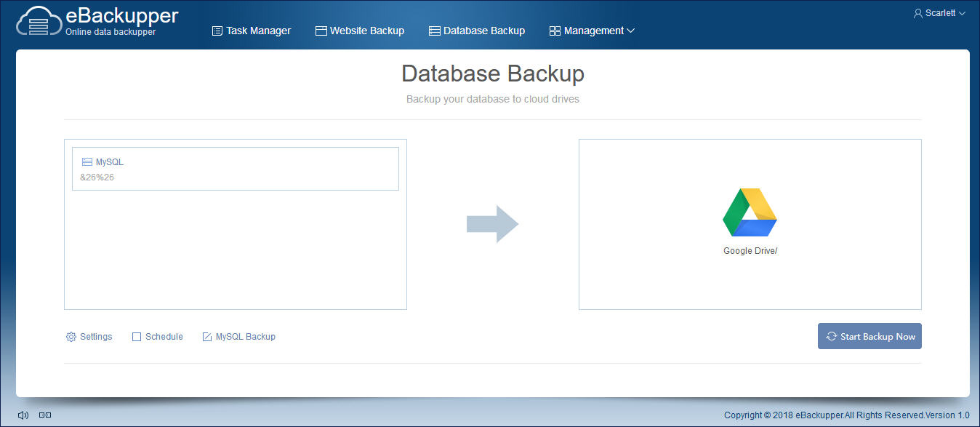Open backup Settings link

click(89, 337)
